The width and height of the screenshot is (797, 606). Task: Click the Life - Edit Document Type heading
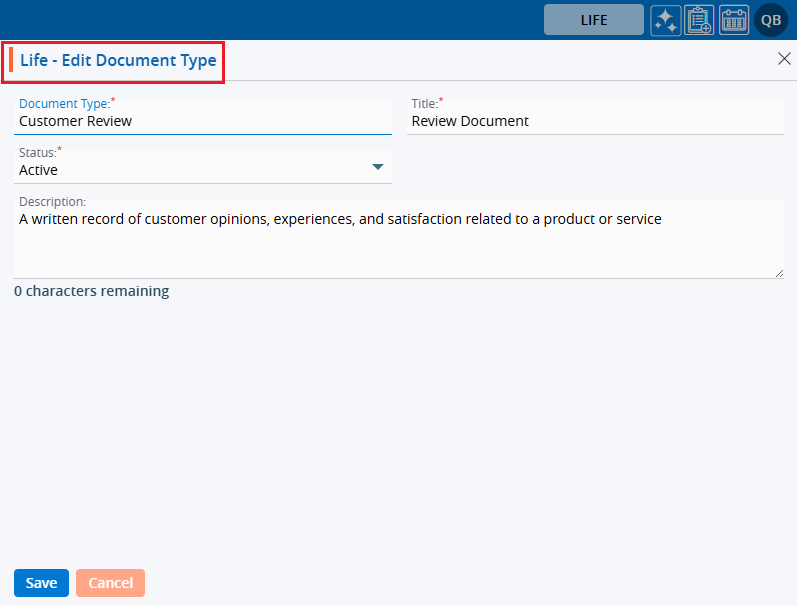pos(118,61)
